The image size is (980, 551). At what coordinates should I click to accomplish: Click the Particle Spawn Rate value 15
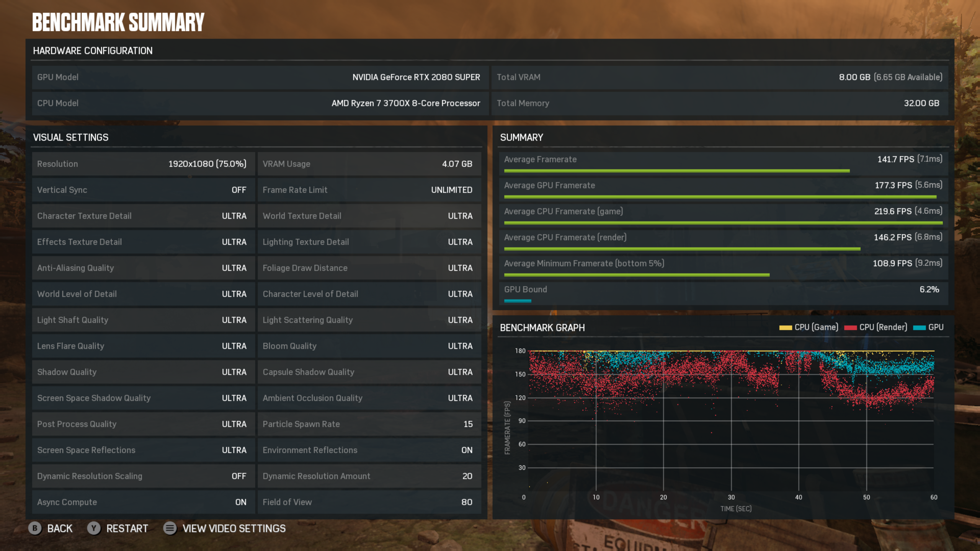(x=468, y=424)
